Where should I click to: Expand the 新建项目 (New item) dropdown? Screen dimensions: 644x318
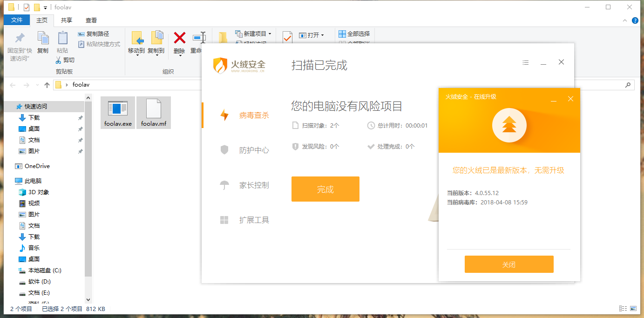[270, 34]
